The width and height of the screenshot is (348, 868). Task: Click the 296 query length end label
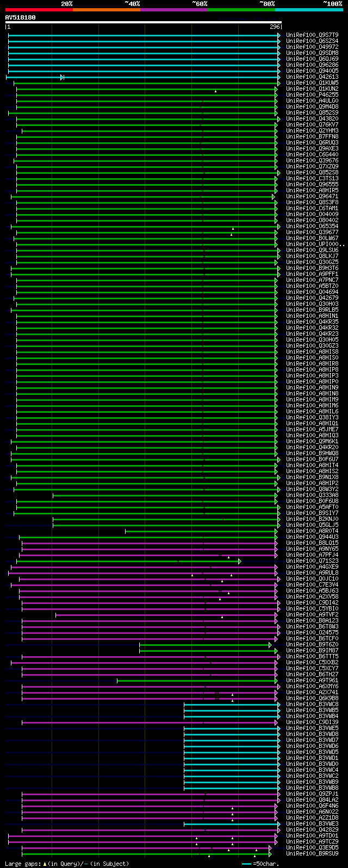point(275,27)
